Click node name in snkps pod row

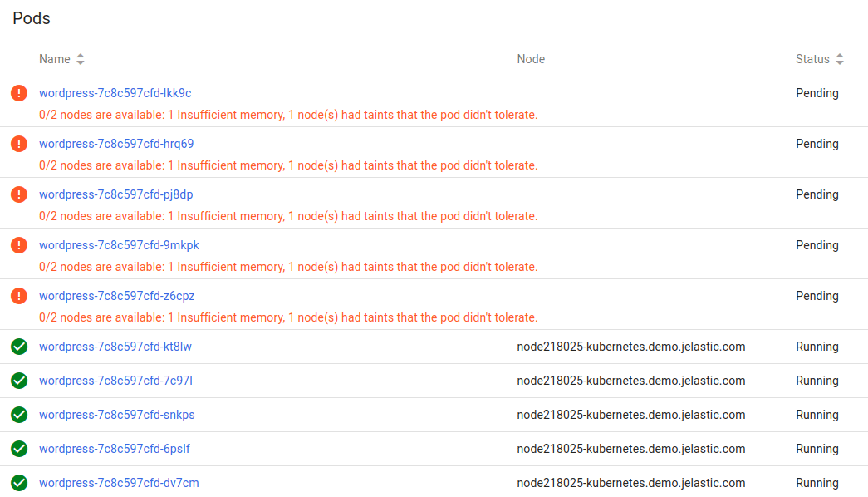pyautogui.click(x=631, y=415)
